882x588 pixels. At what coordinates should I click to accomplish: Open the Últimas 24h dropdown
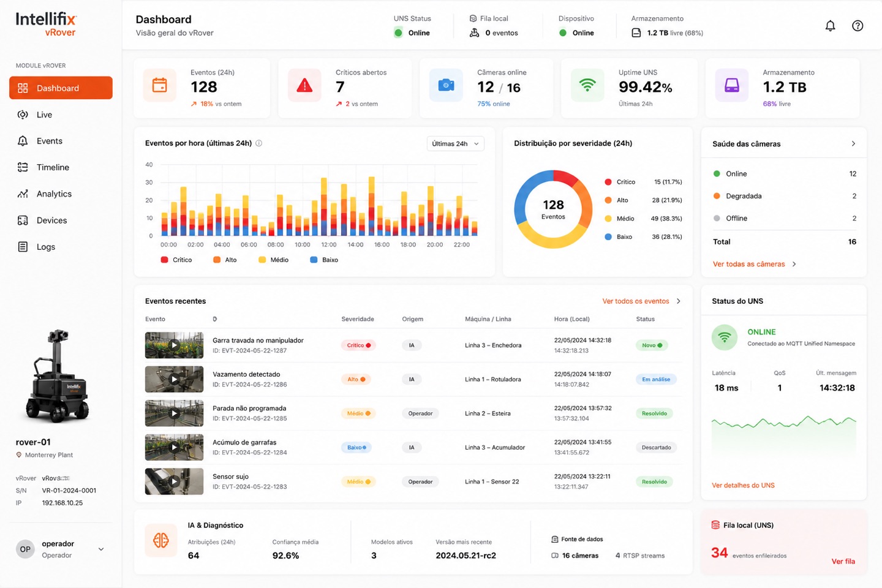[455, 144]
